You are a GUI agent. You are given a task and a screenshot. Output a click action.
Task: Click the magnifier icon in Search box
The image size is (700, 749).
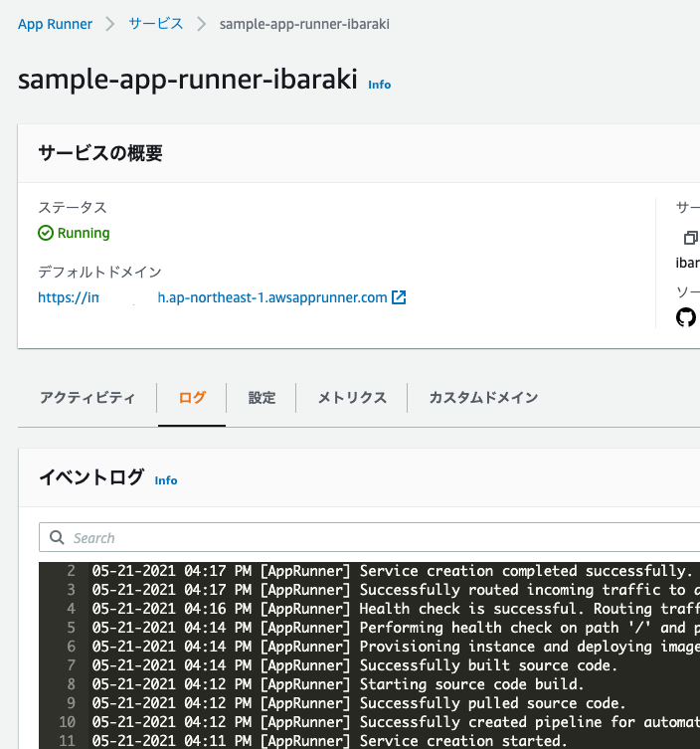click(57, 537)
